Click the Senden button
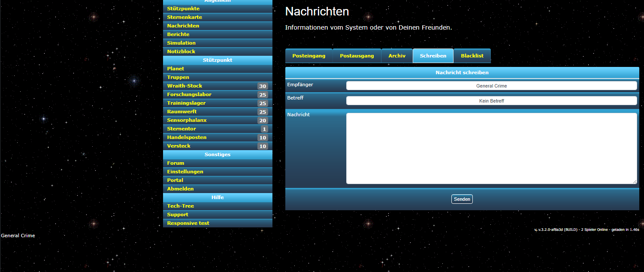 click(x=462, y=199)
